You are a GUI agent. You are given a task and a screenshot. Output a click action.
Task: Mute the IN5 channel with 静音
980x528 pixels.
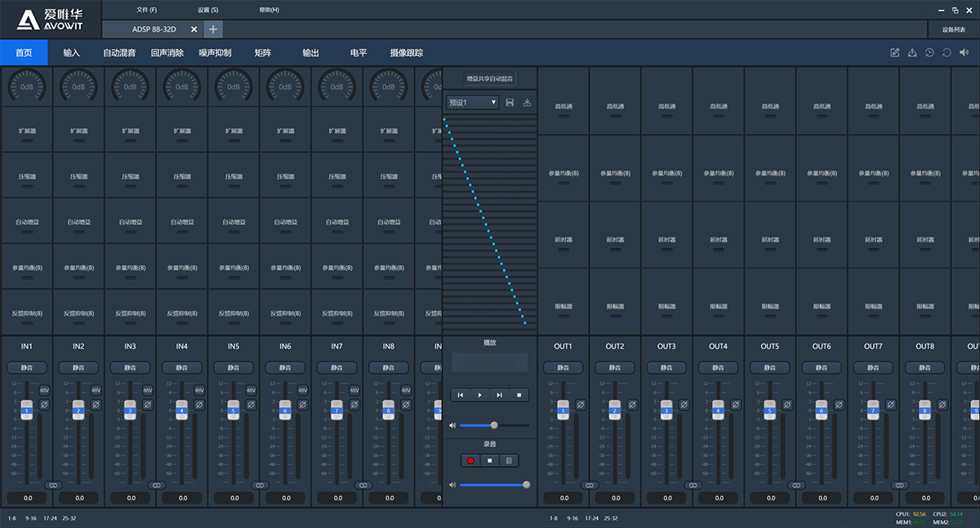click(x=234, y=368)
